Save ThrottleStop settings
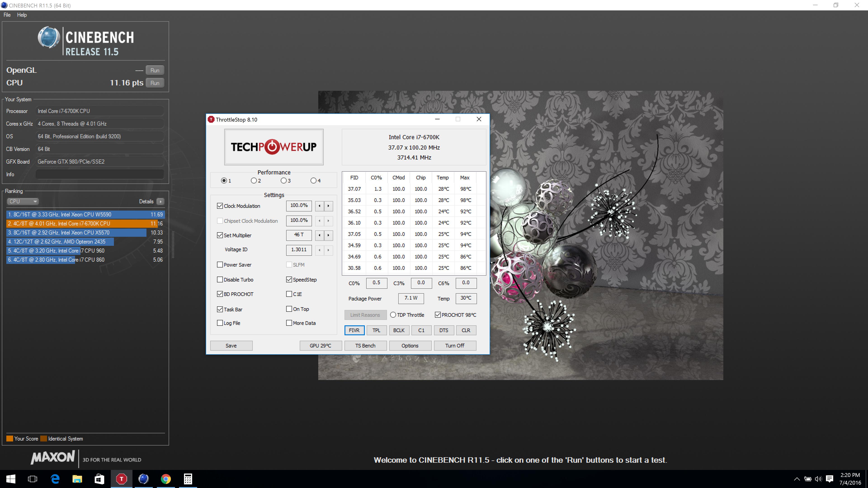 pos(231,345)
